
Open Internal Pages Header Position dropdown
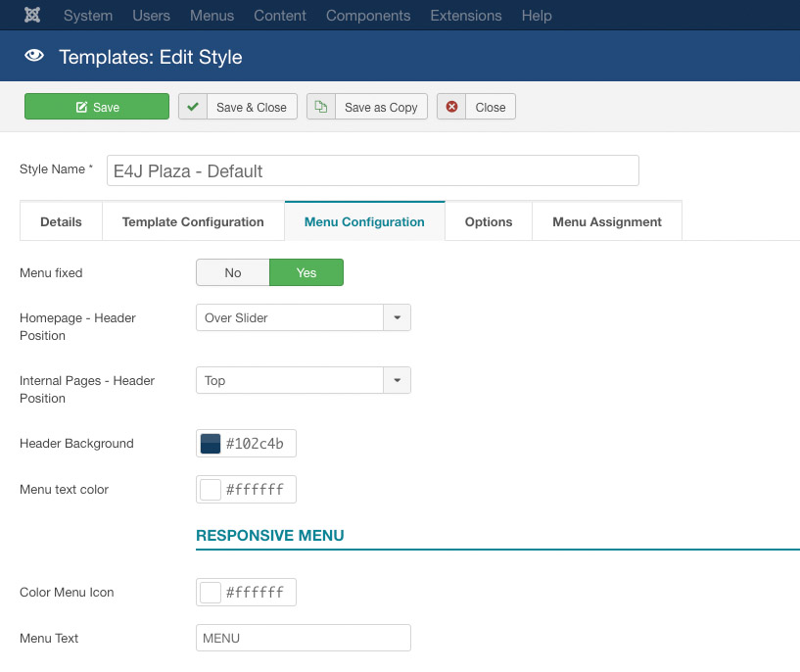[x=397, y=381]
